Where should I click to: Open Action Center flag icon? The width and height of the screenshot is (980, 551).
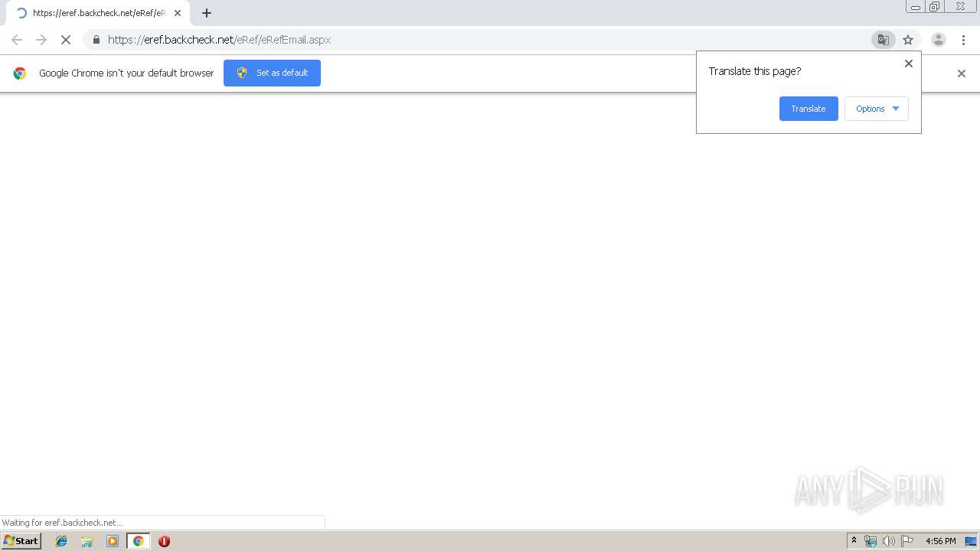[907, 541]
